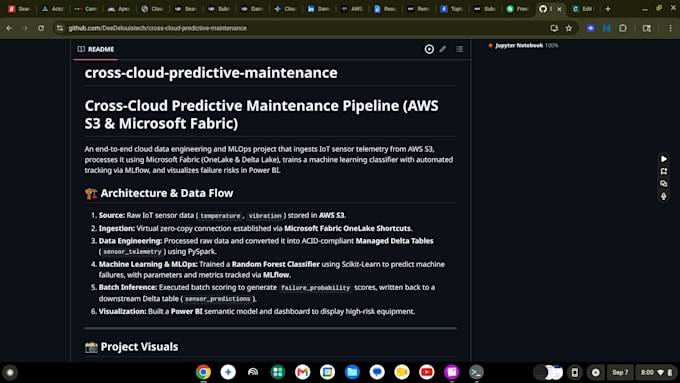Open Chrome from the shelf
Image resolution: width=680 pixels, height=383 pixels.
tap(203, 372)
